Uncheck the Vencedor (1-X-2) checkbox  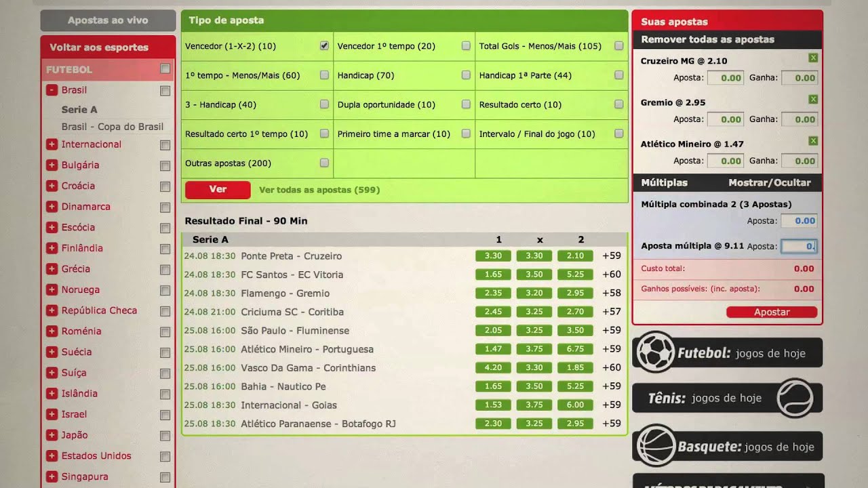[324, 46]
